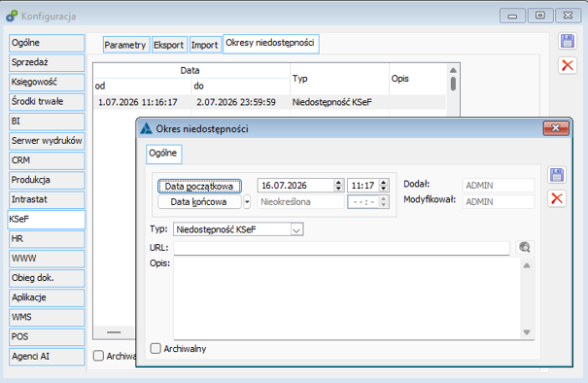Click the list scrollbar up arrow in Konfiguracja
Image resolution: width=588 pixels, height=383 pixels.
click(453, 70)
